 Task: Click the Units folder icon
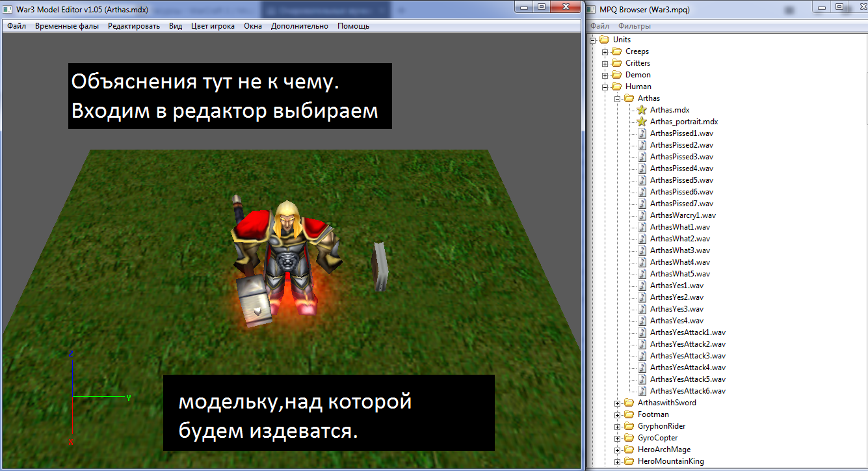click(605, 40)
